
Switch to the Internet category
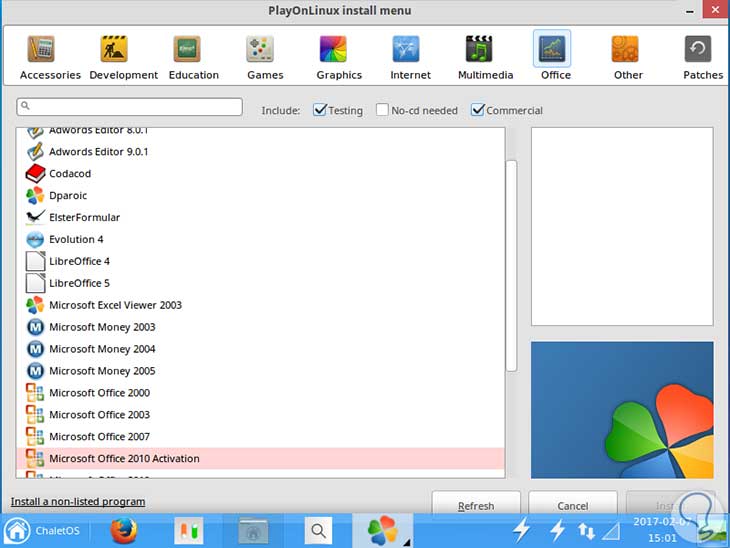tap(410, 58)
